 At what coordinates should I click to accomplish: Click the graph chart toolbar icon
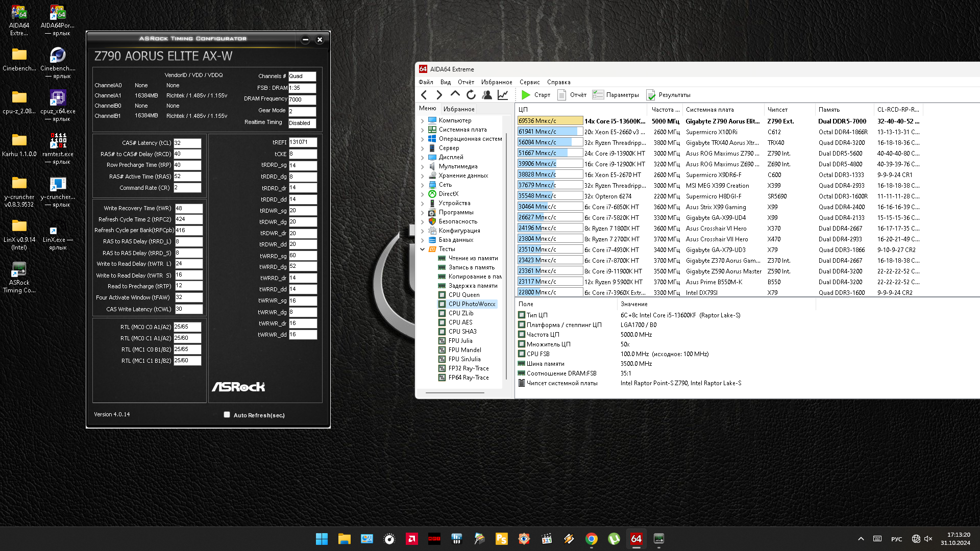tap(503, 95)
